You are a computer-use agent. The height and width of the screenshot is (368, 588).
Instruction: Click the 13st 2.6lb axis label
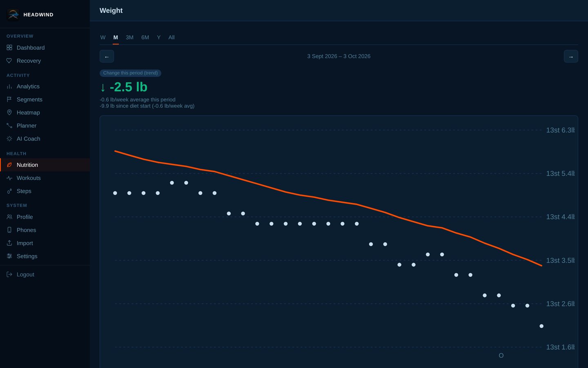(x=560, y=304)
